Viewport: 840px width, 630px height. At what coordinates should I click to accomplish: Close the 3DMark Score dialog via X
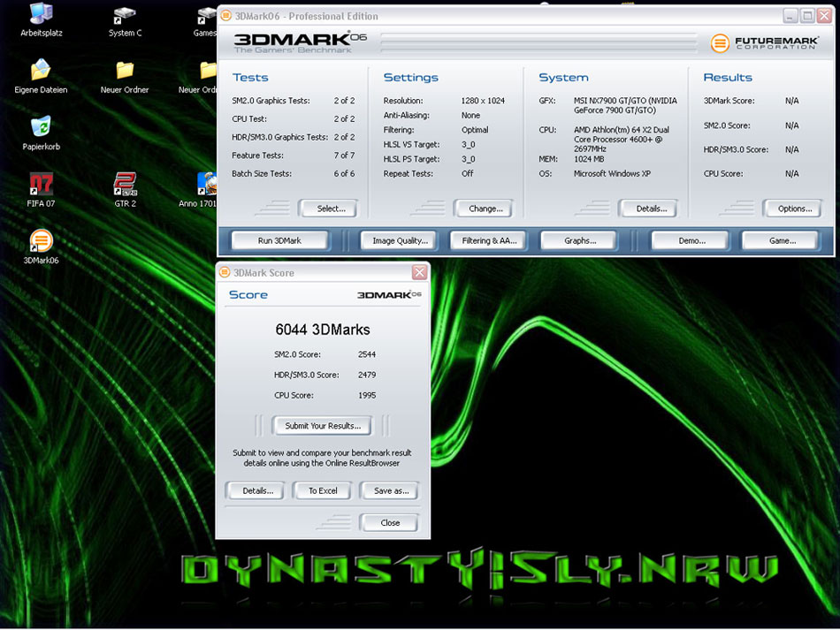click(x=419, y=272)
